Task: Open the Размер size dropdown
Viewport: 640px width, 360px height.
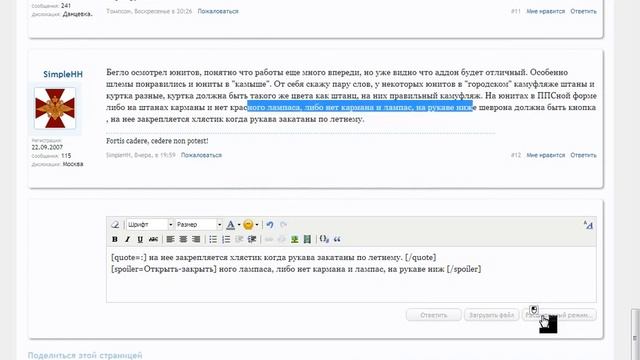Action: click(198, 224)
